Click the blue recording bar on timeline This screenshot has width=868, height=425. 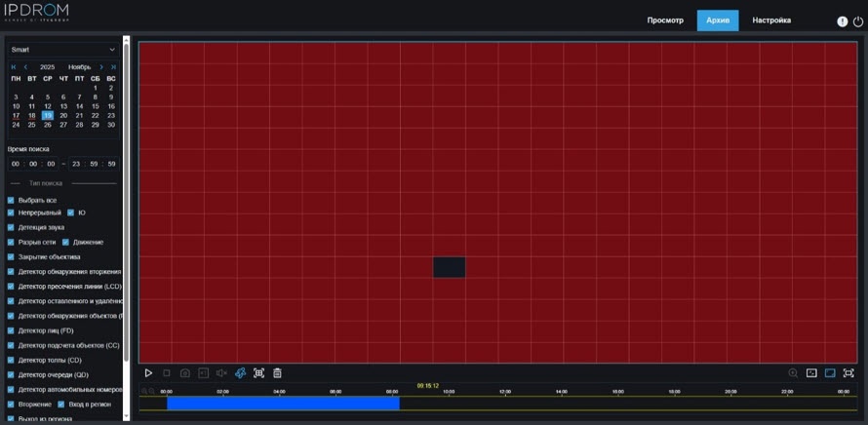pyautogui.click(x=283, y=403)
